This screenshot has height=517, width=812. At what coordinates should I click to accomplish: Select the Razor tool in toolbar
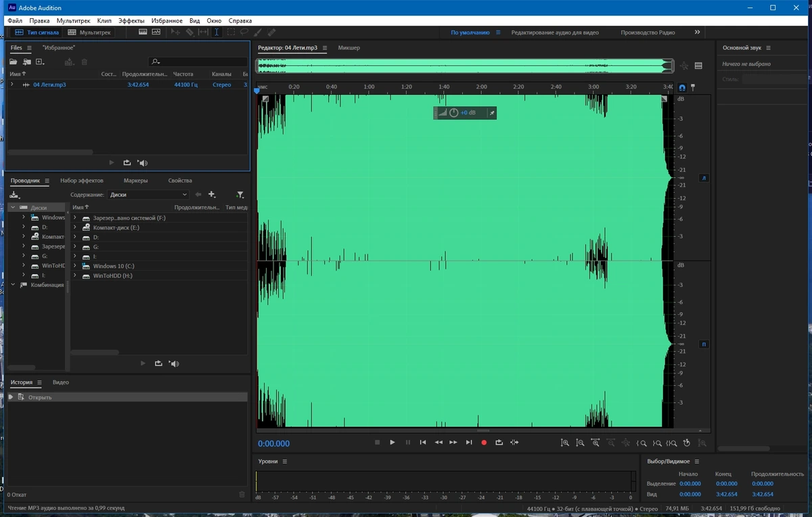point(189,32)
